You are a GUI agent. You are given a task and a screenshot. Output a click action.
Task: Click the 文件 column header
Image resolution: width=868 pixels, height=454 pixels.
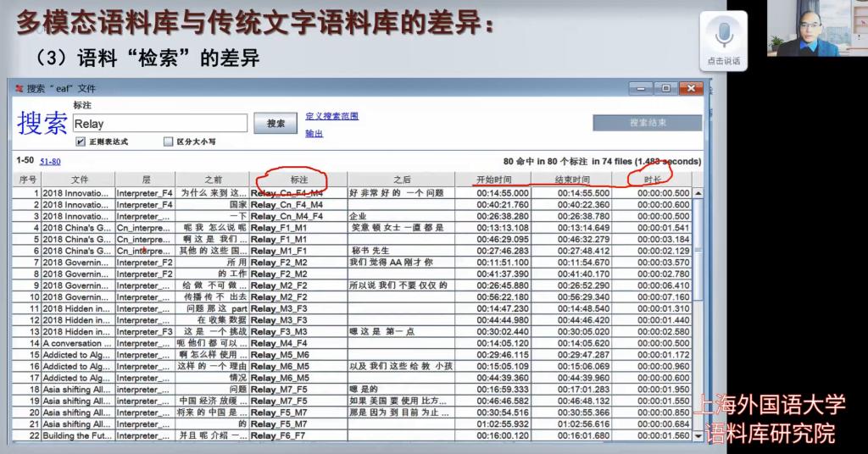[x=79, y=180]
